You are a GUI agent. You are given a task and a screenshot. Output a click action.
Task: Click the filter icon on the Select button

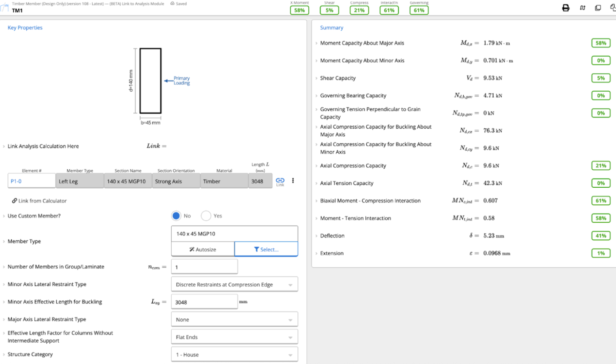pos(256,249)
